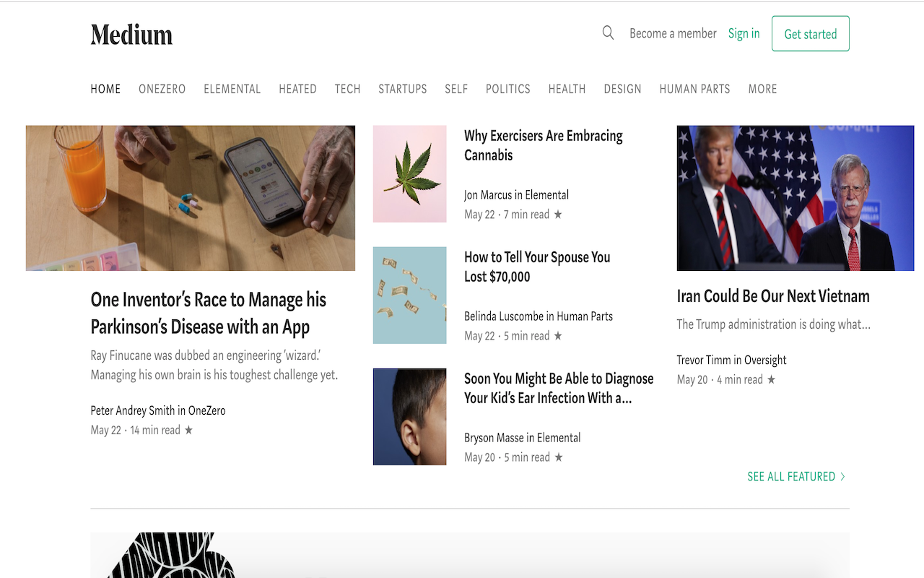
Task: Click Become a member
Action: (673, 33)
